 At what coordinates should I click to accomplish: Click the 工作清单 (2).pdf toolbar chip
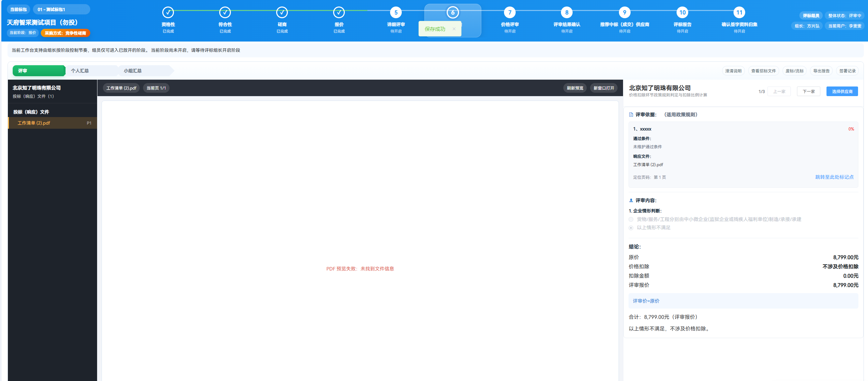(121, 88)
